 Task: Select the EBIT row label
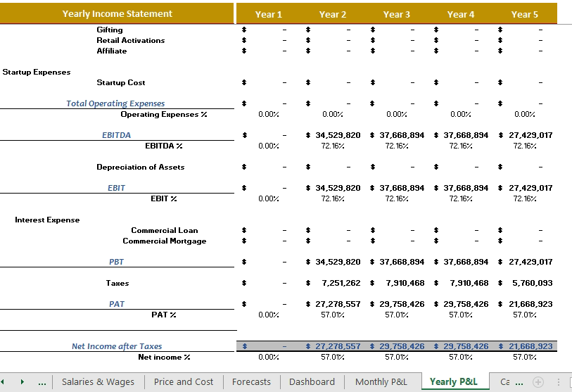[x=116, y=188]
